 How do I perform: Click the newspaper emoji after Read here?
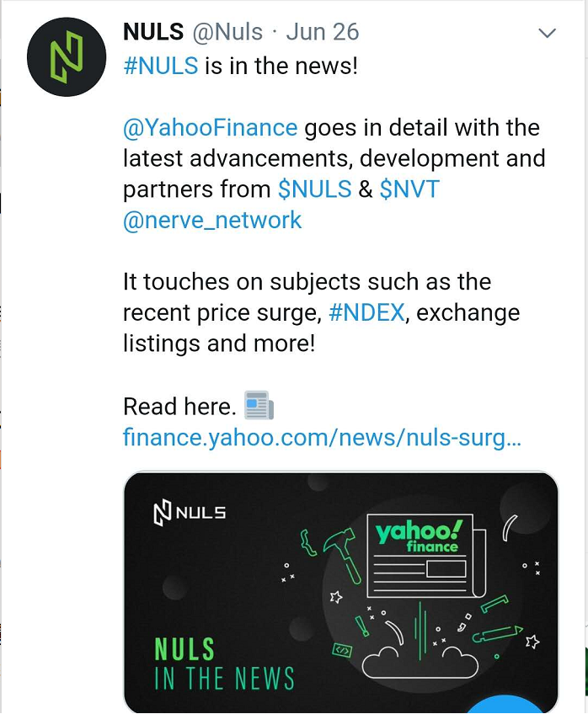pos(259,405)
